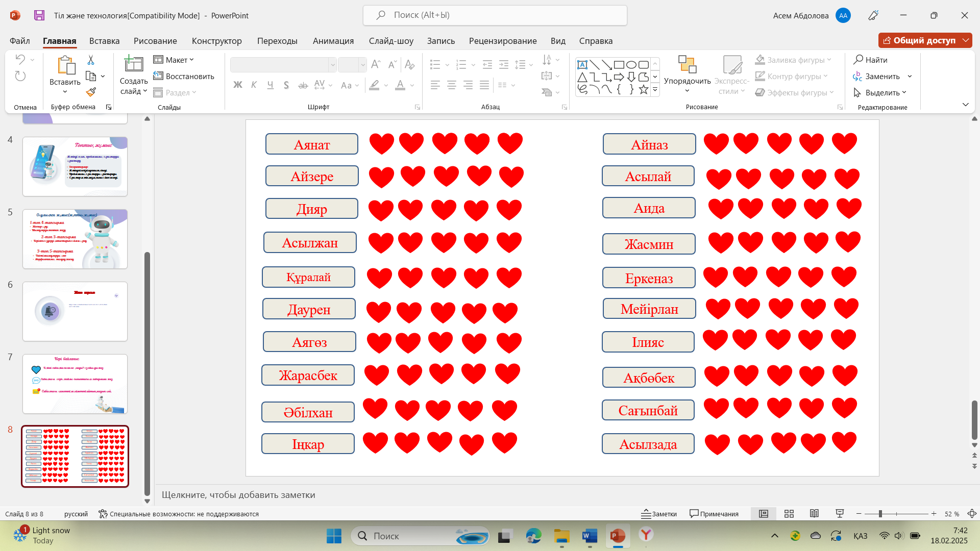Click the Format Painter brush icon
Screen dimensions: 980x551
pos(91,92)
